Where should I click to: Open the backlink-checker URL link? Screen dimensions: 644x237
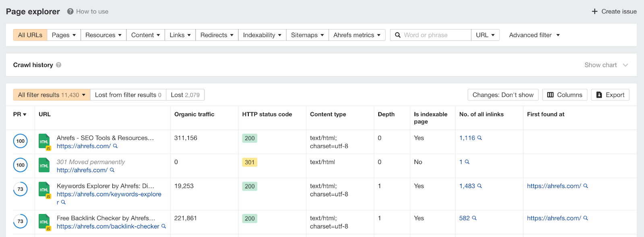click(x=108, y=227)
